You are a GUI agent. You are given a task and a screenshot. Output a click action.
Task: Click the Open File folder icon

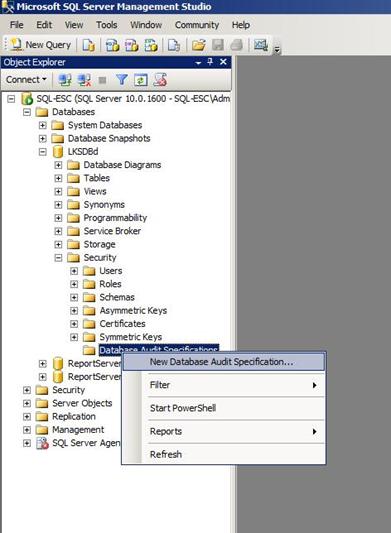(199, 45)
